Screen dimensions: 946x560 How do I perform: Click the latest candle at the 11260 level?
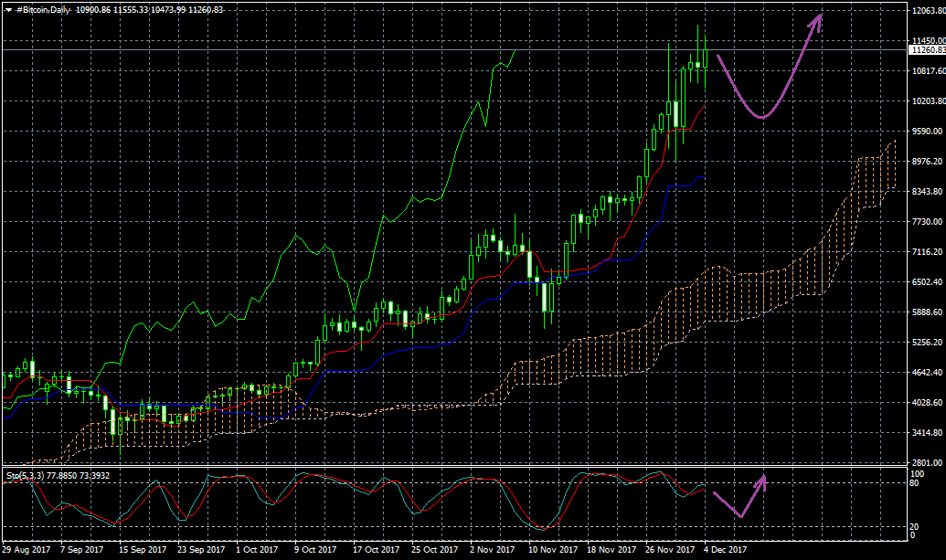tap(705, 57)
